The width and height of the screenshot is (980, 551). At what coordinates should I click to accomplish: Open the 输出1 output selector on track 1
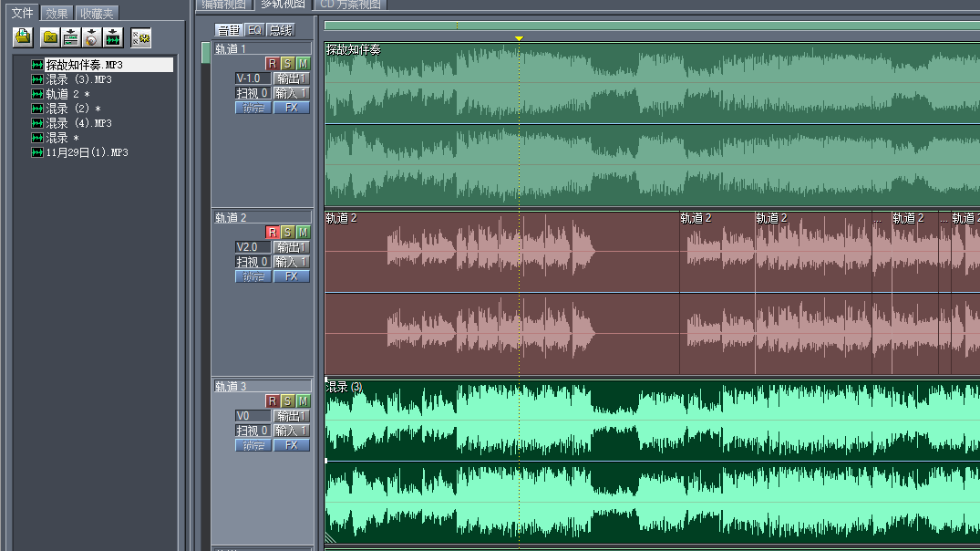tap(292, 78)
